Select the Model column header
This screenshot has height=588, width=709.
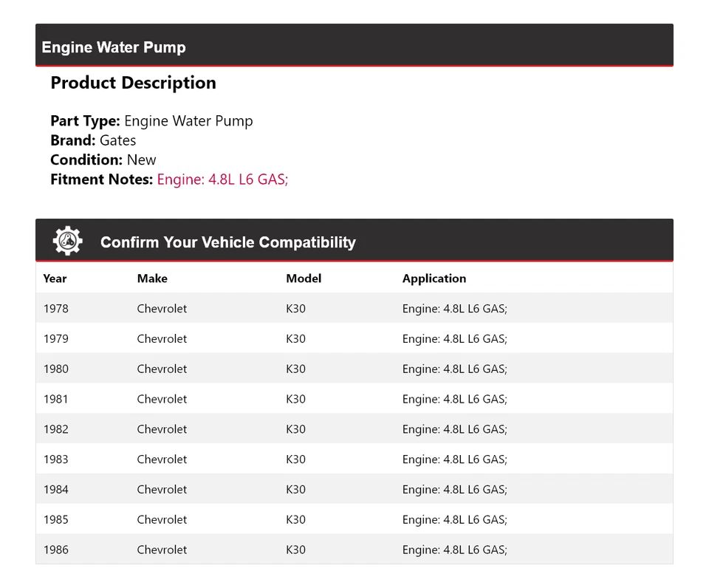pos(304,278)
